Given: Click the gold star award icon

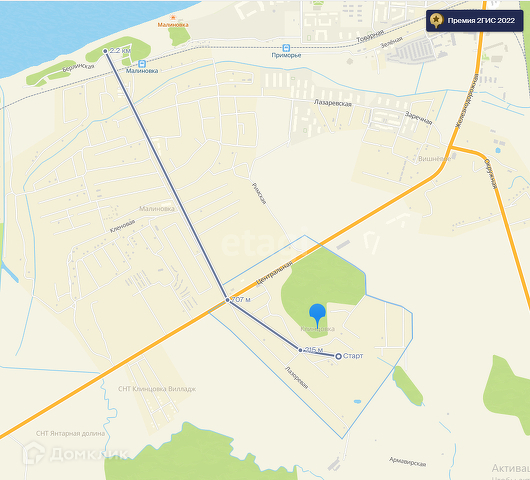Looking at the screenshot, I should click(436, 20).
